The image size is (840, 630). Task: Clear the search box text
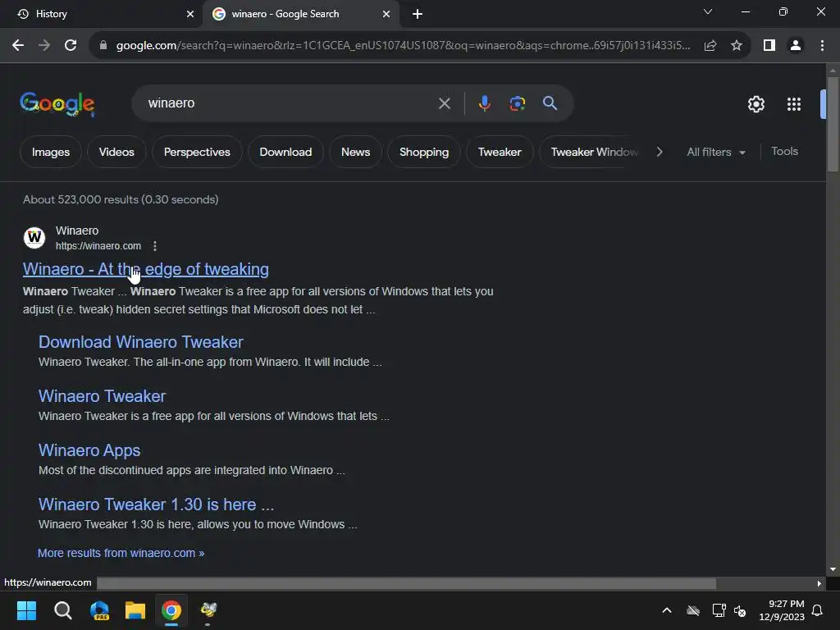pos(444,103)
